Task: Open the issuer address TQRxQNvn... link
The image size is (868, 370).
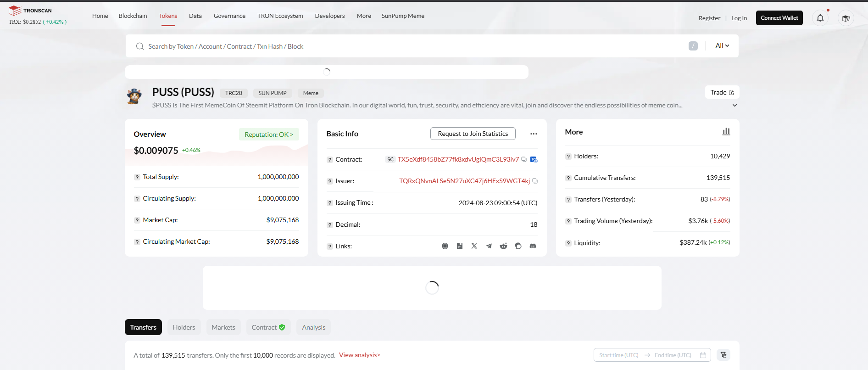Action: 464,181
